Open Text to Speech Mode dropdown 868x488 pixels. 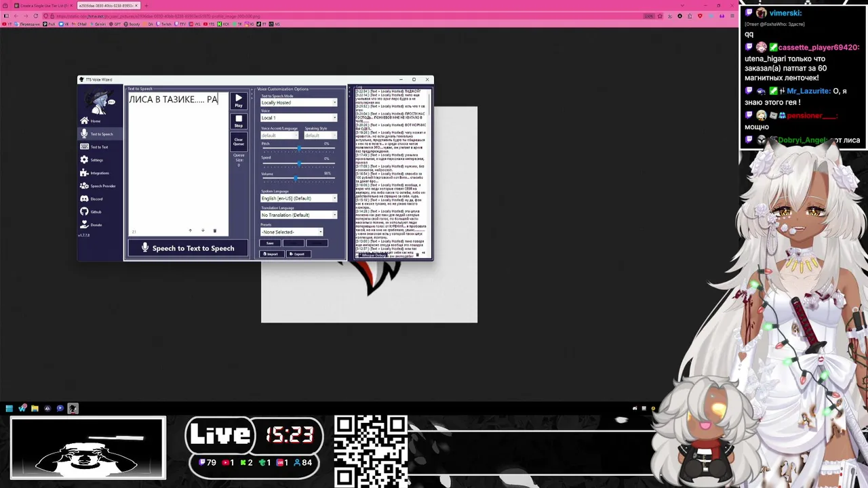point(298,102)
